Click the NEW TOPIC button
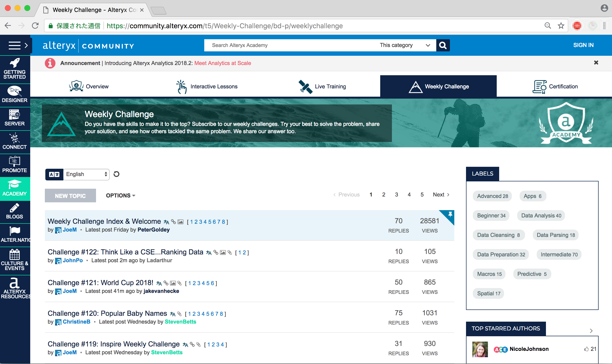The image size is (612, 364). point(70,196)
